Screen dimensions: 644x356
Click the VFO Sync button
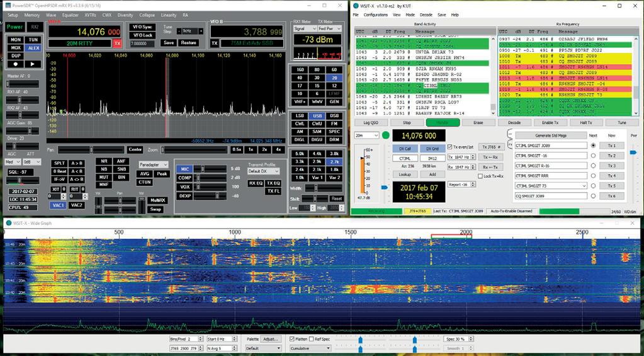point(142,26)
